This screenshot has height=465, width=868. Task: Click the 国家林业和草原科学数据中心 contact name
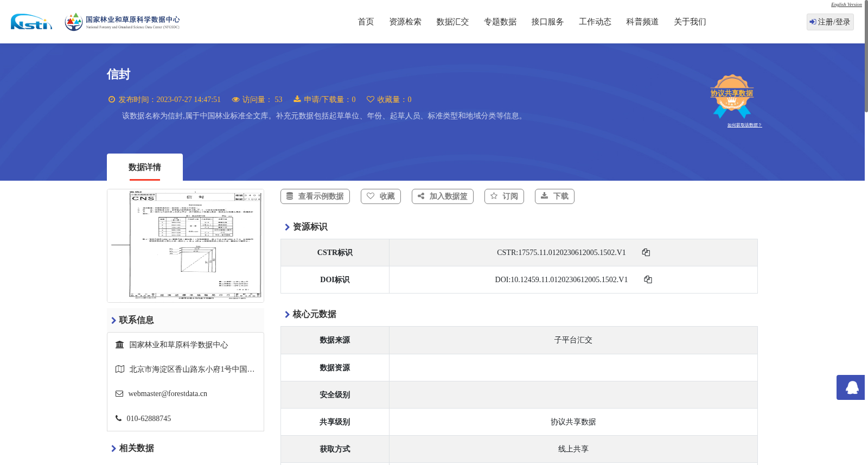point(178,345)
